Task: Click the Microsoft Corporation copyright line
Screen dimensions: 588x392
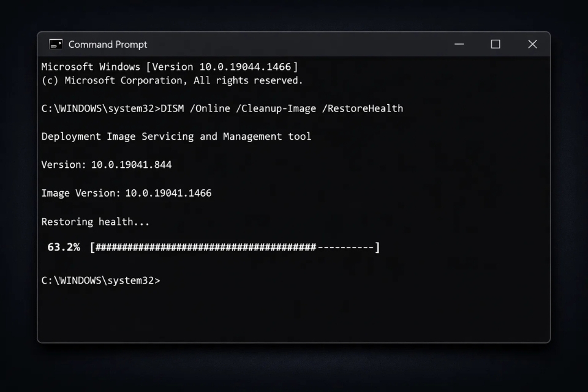Action: pos(171,80)
